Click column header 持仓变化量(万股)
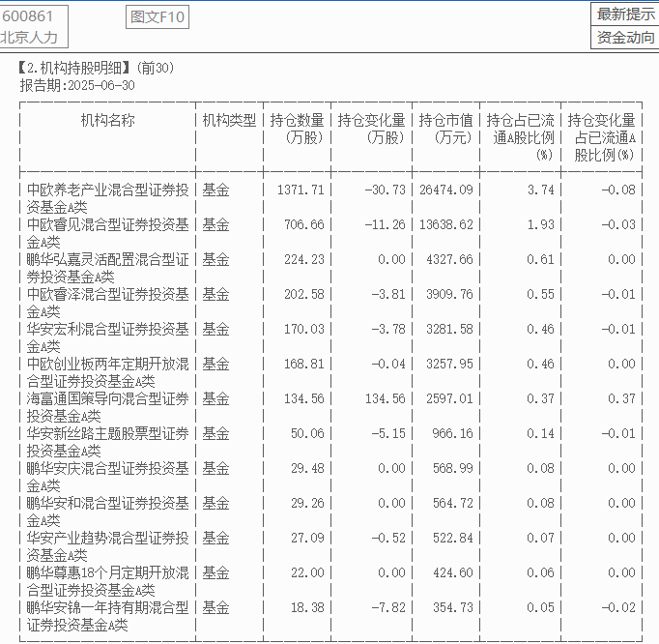Image resolution: width=659 pixels, height=644 pixels. (371, 129)
